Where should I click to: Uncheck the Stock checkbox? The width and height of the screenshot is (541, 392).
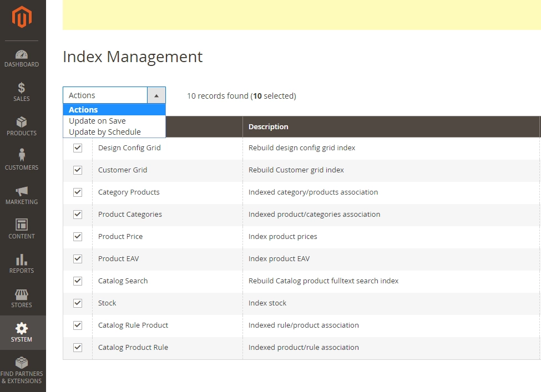(x=78, y=303)
